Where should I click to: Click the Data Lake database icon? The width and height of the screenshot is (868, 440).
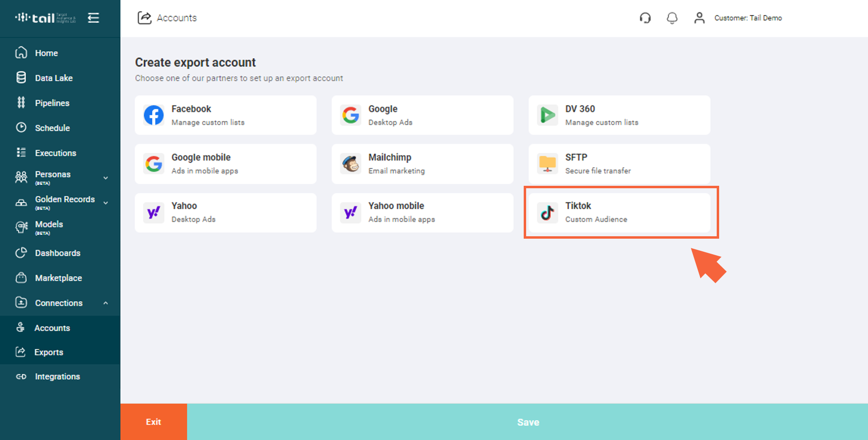(x=21, y=78)
